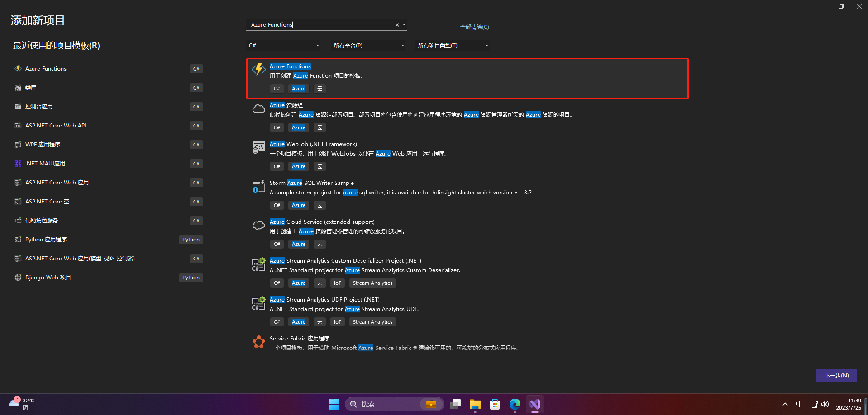The image size is (868, 415).
Task: Open the Windows Start menu
Action: point(334,404)
